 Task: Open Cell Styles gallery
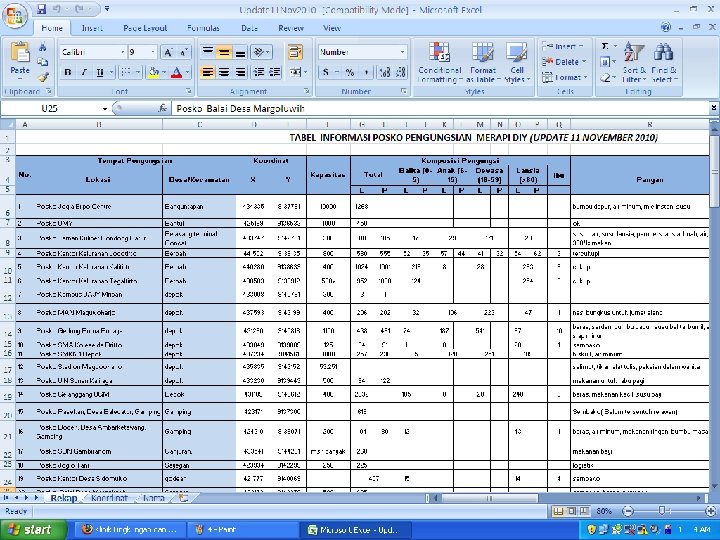point(517,62)
